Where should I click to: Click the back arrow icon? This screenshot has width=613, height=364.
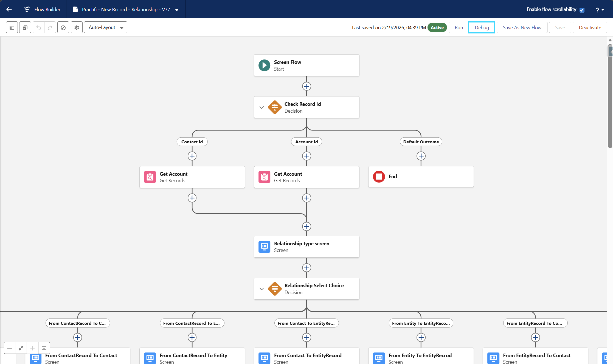click(9, 9)
